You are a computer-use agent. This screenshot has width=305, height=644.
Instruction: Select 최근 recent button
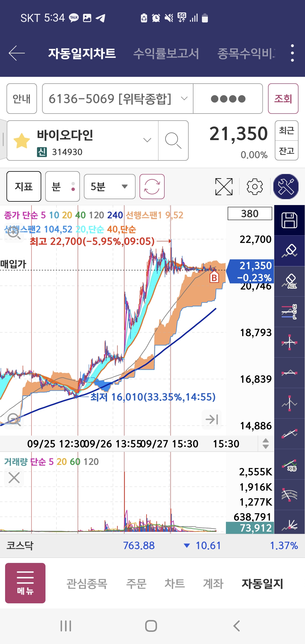coord(286,130)
